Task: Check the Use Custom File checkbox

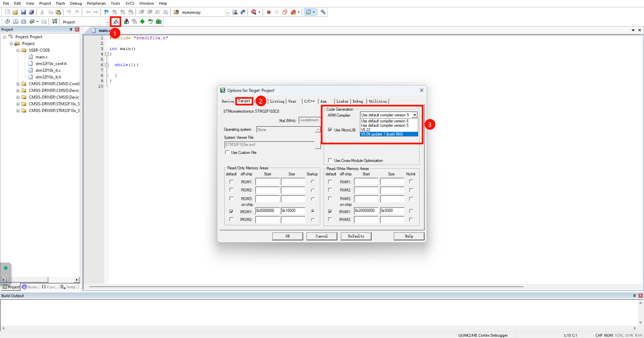Action: (227, 153)
